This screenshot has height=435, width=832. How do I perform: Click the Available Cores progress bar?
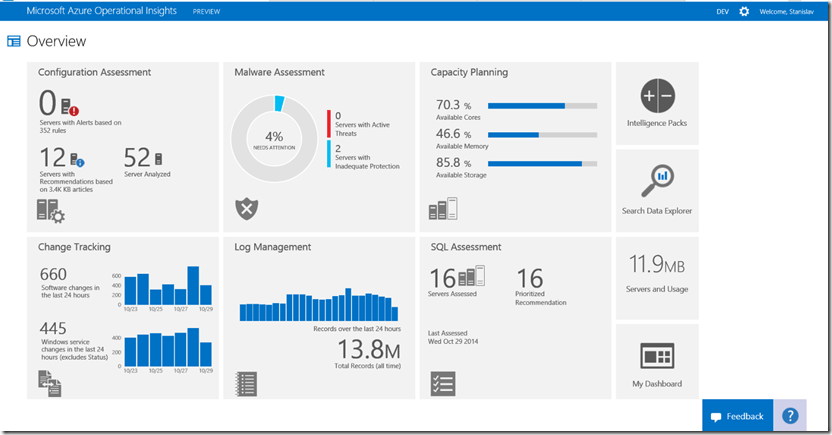coord(542,105)
